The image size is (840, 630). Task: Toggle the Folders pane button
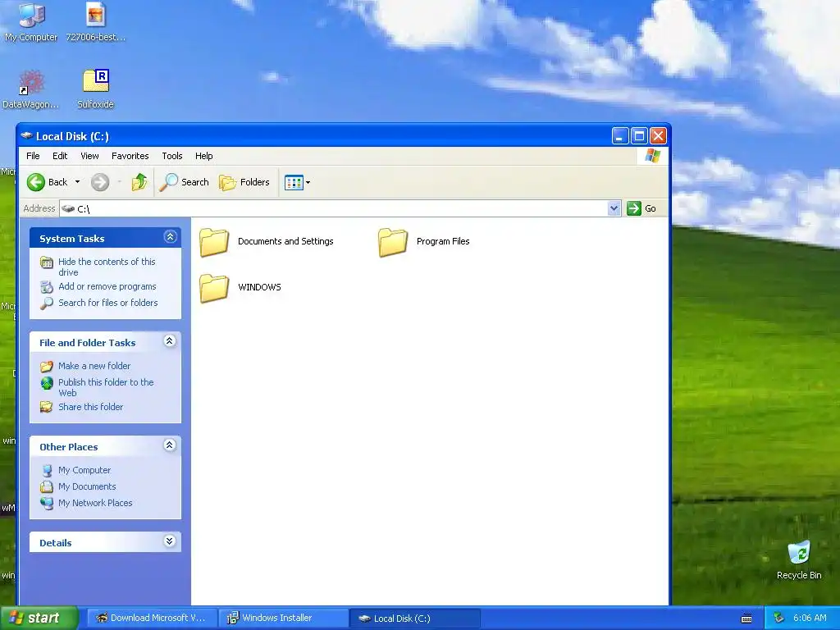click(244, 182)
